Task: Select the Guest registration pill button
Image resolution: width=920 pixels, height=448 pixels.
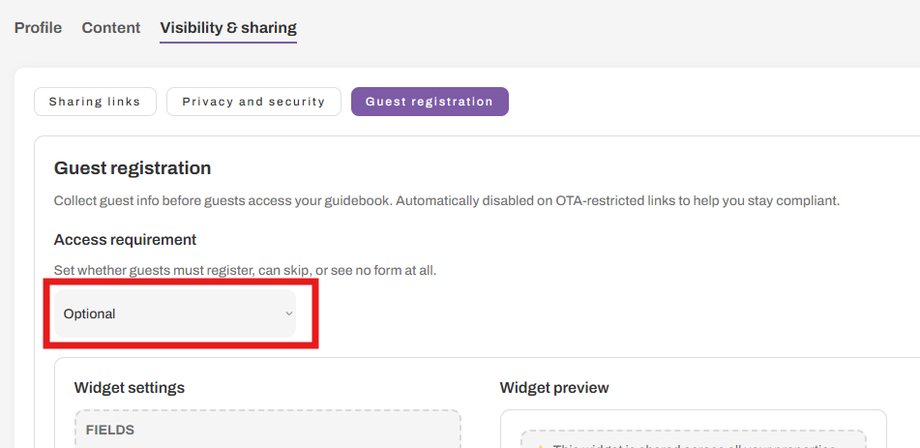Action: pos(429,102)
